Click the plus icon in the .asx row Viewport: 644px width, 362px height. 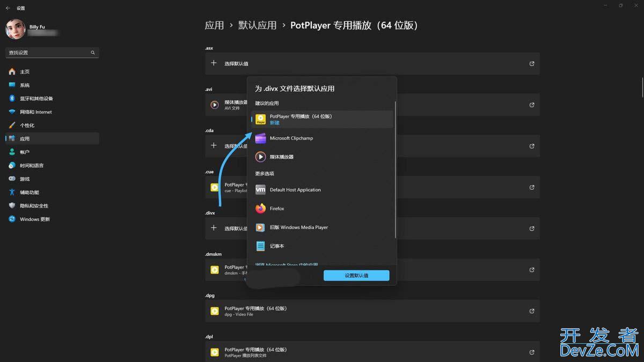click(x=214, y=63)
